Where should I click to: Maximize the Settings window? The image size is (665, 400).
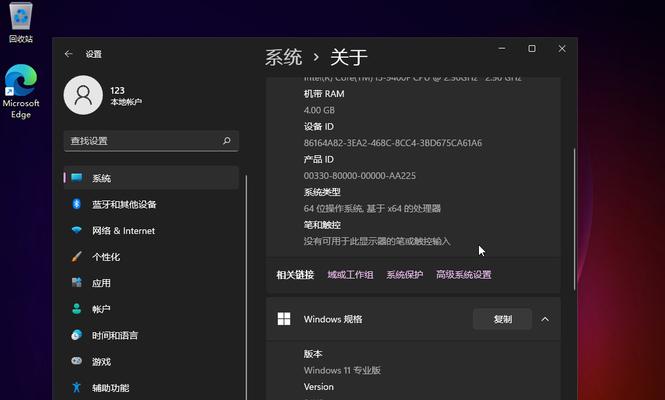[x=532, y=48]
